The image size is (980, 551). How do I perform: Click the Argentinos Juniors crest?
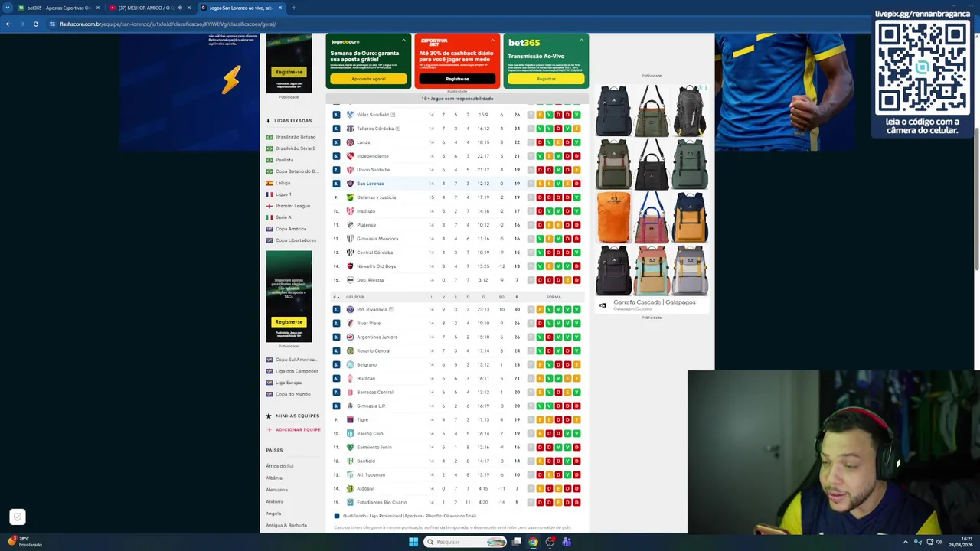[350, 337]
